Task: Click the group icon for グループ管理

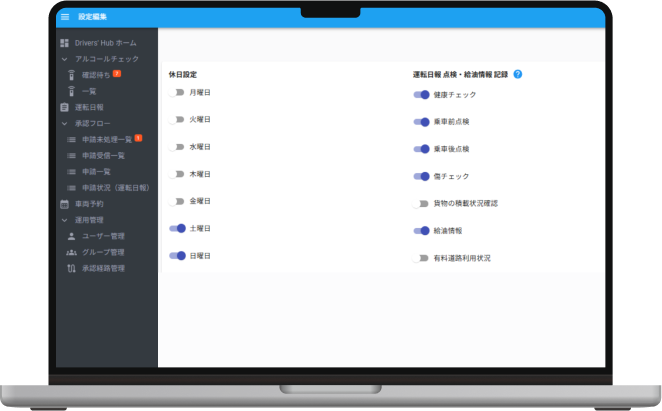Action: [x=71, y=253]
